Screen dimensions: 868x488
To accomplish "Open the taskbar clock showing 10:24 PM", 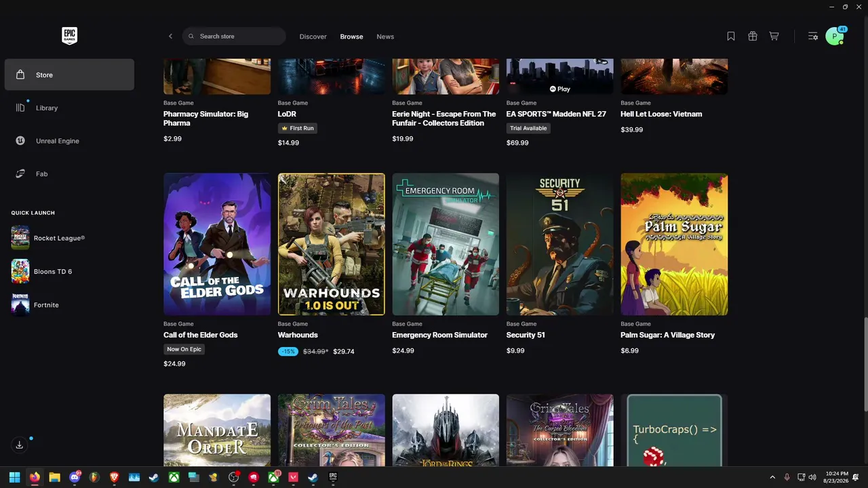I will point(835,477).
